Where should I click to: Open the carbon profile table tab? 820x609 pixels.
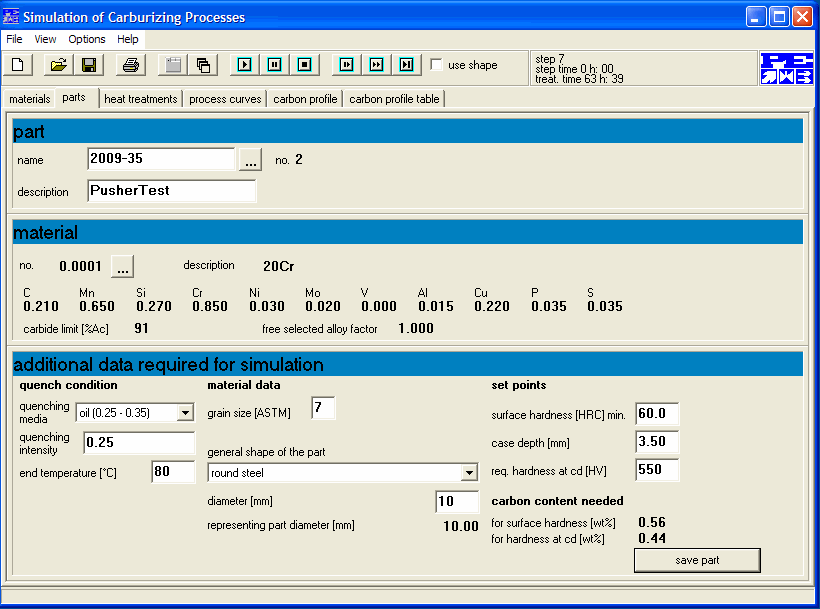pos(394,99)
